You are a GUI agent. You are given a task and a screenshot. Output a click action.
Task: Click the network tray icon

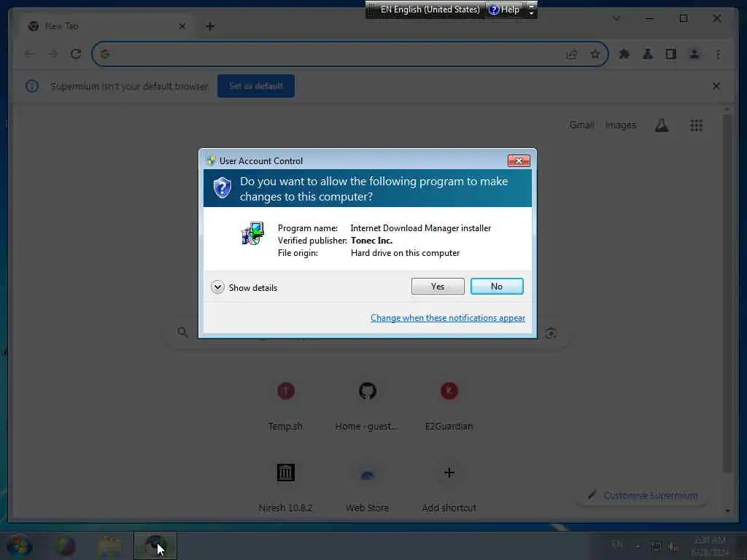[x=656, y=547]
